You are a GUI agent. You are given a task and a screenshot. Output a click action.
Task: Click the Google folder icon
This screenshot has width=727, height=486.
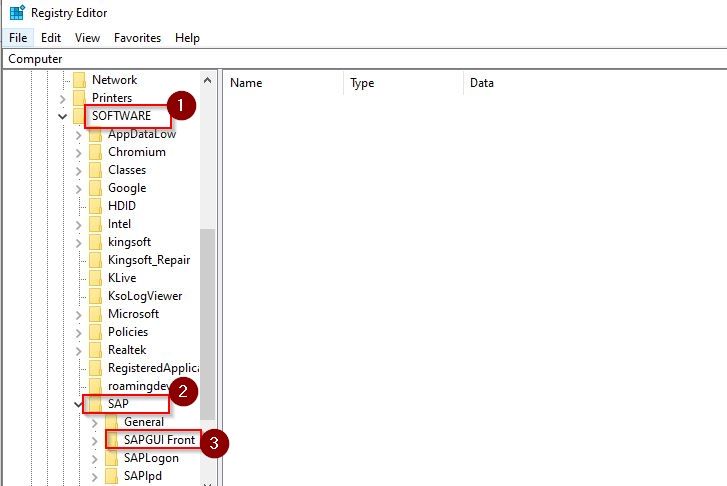point(96,188)
